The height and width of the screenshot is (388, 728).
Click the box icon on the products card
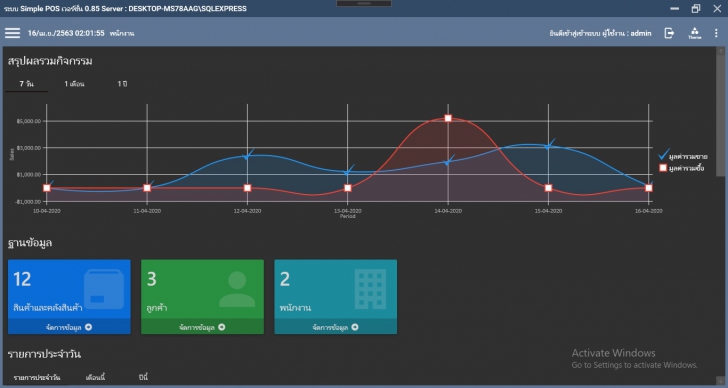pyautogui.click(x=104, y=290)
